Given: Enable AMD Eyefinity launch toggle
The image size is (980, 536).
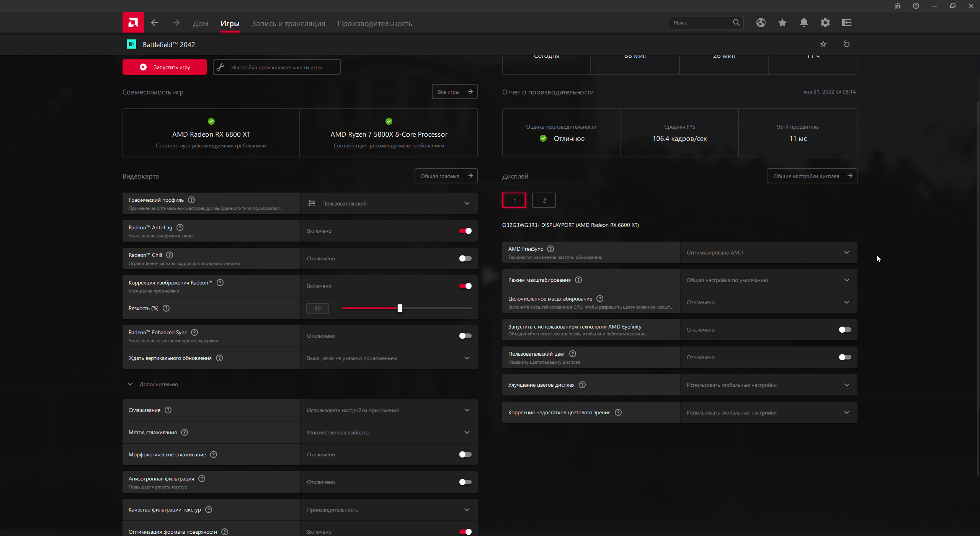Looking at the screenshot, I should click(845, 330).
